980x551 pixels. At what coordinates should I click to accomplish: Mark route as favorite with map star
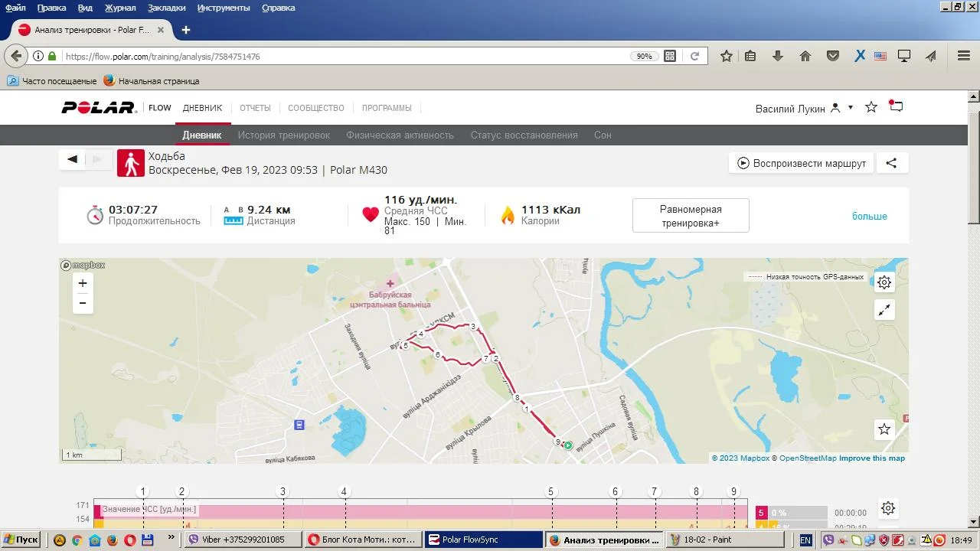point(884,429)
